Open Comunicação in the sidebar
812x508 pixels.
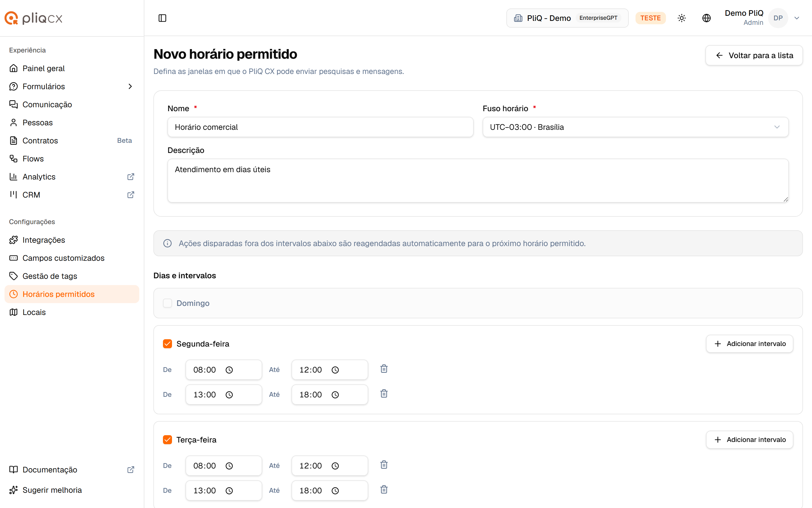(72, 104)
